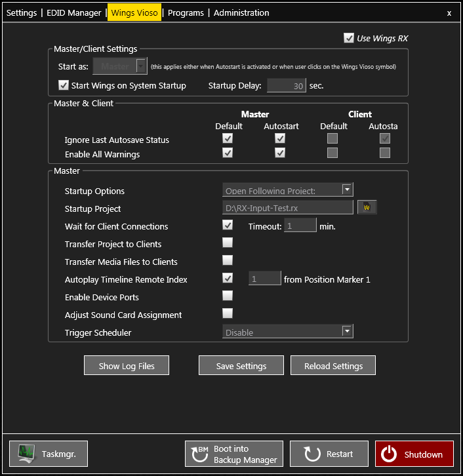Screen dimensions: 463x476
Task: Open the Trigger Scheduler dropdown
Action: tap(287, 331)
